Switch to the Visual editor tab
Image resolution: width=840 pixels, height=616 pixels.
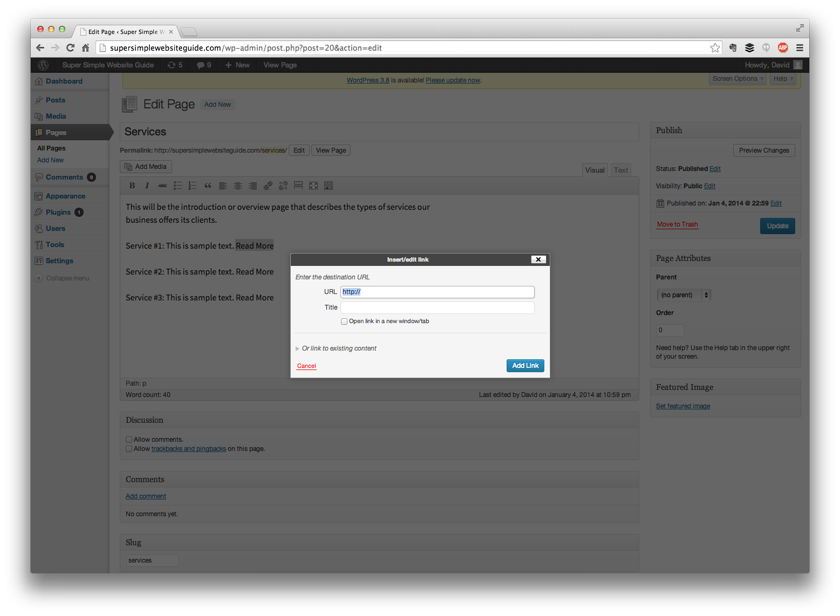click(595, 170)
